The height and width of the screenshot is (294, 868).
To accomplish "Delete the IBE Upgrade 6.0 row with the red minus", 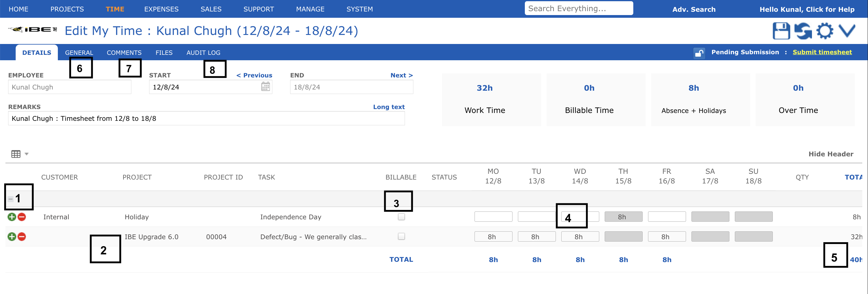I will click(x=21, y=237).
